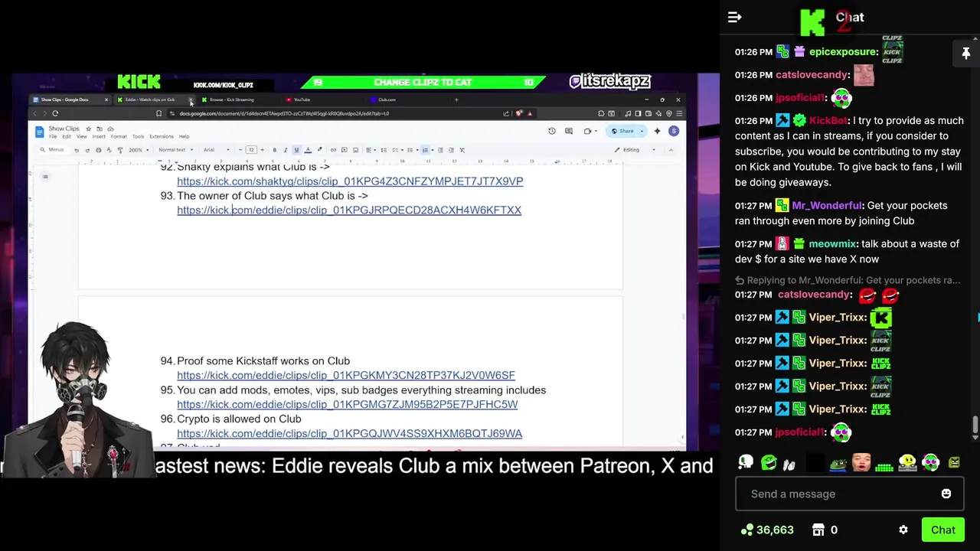The image size is (980, 551).
Task: Toggle bold formatting in Docs toolbar
Action: 274,150
